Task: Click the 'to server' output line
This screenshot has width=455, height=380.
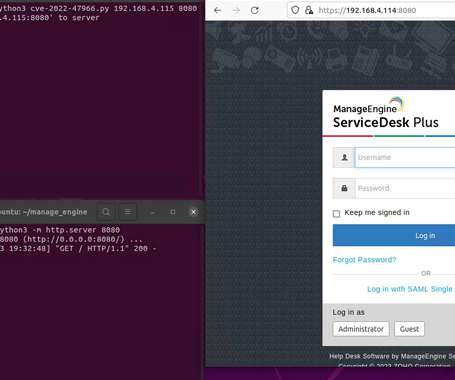Action: pyautogui.click(x=50, y=18)
